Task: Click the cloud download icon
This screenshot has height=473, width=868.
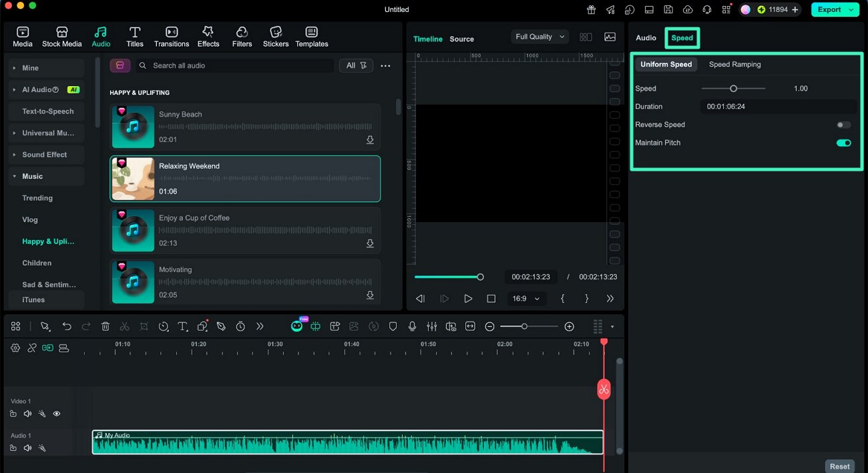Action: [x=688, y=9]
